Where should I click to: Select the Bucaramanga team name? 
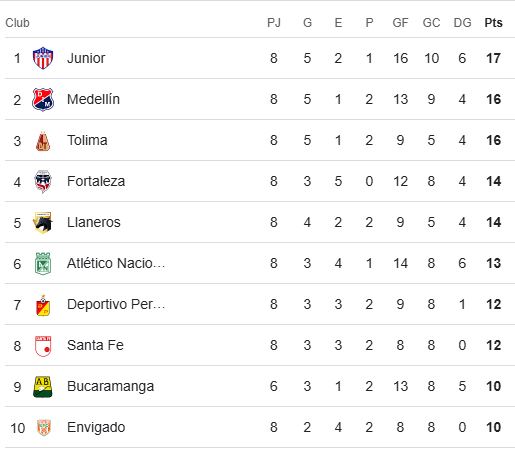click(110, 387)
